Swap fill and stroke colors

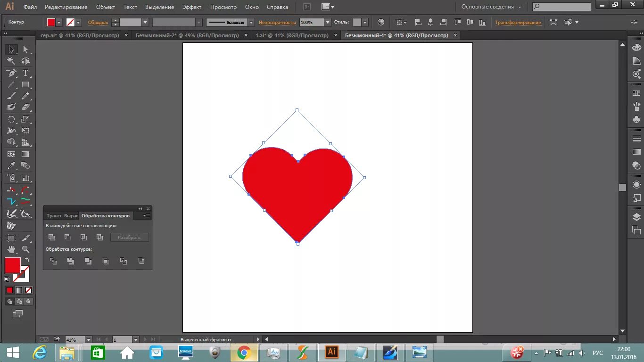pyautogui.click(x=27, y=260)
